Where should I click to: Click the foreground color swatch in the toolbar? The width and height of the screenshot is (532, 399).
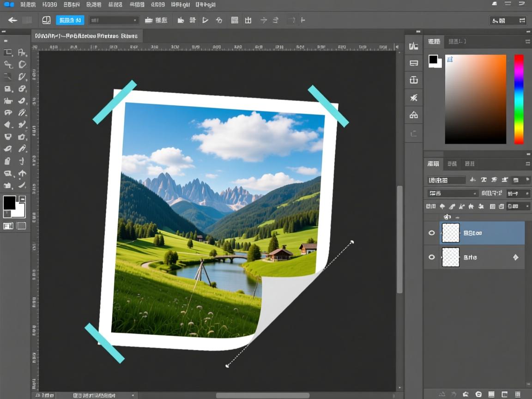[x=9, y=203]
